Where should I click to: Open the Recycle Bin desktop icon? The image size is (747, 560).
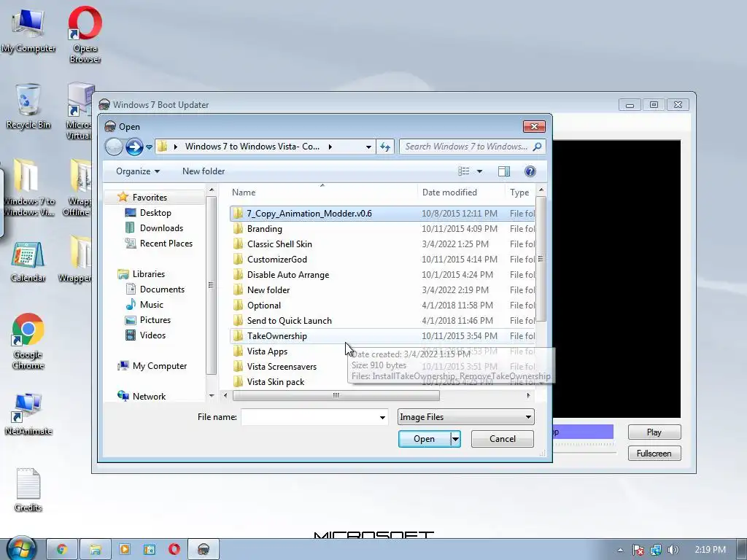point(28,106)
